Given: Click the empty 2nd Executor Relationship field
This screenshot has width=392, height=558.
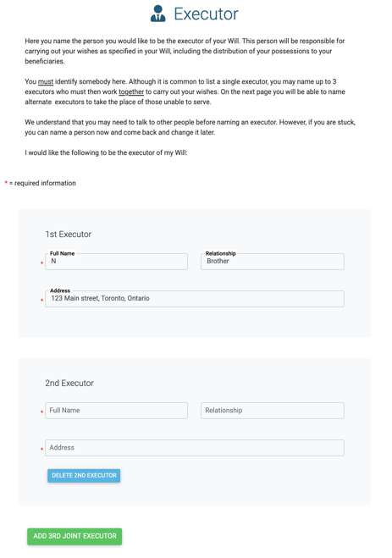Looking at the screenshot, I should pos(273,411).
